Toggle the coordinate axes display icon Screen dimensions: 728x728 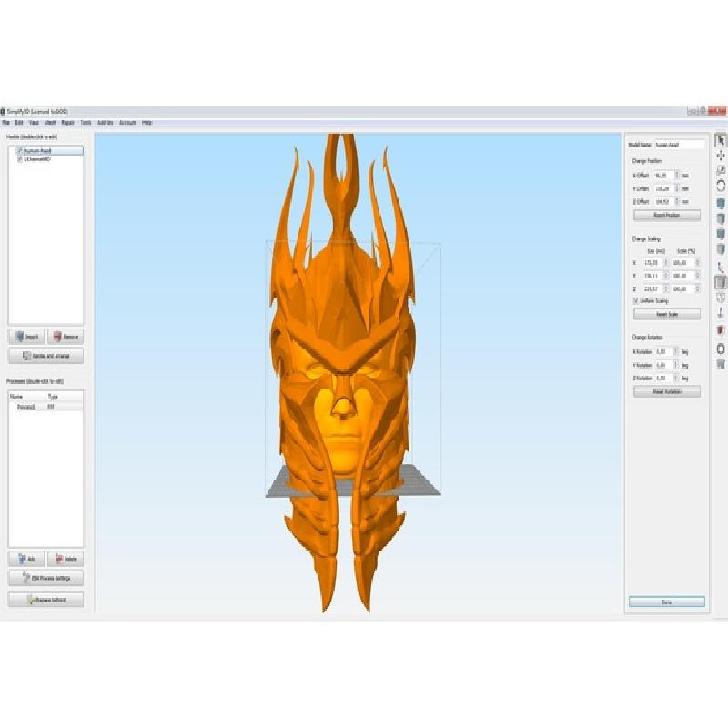(721, 267)
